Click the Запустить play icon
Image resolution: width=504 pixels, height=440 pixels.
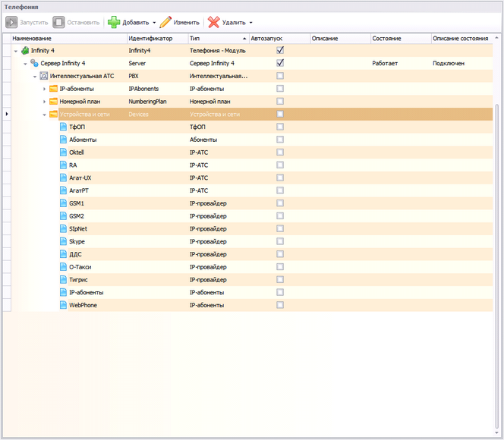coord(11,22)
